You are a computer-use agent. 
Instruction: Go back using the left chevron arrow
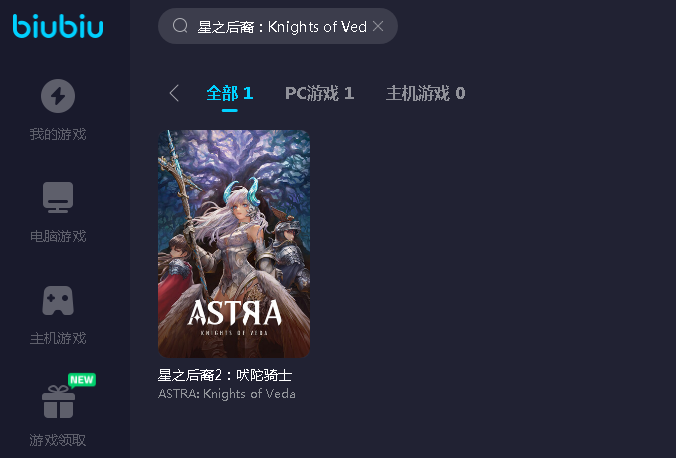[x=174, y=93]
